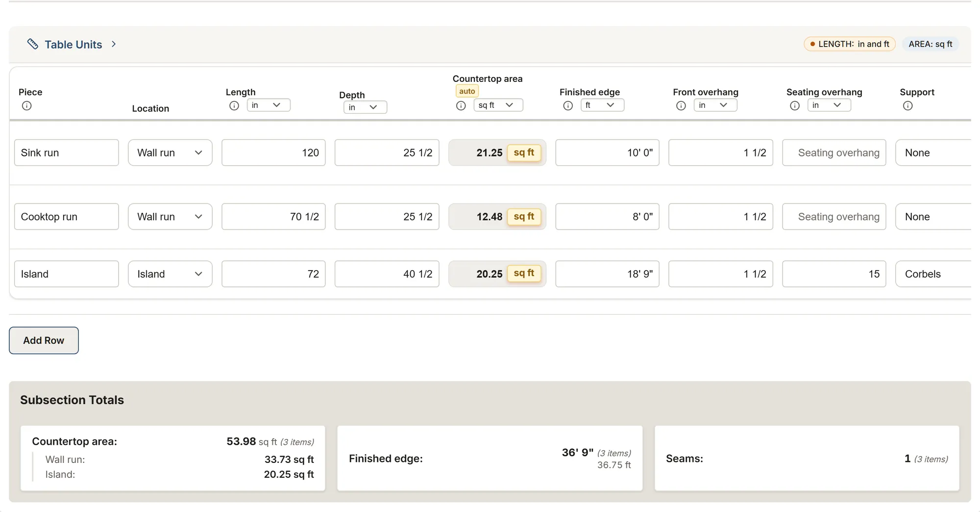Click Island row sq ft unit badge
This screenshot has width=980, height=512.
click(x=524, y=273)
